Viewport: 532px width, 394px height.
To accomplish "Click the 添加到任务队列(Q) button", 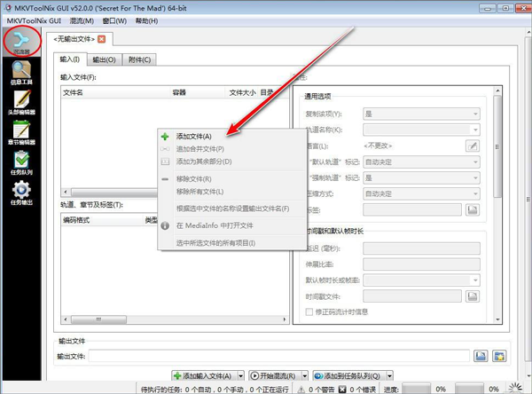I will [x=349, y=375].
